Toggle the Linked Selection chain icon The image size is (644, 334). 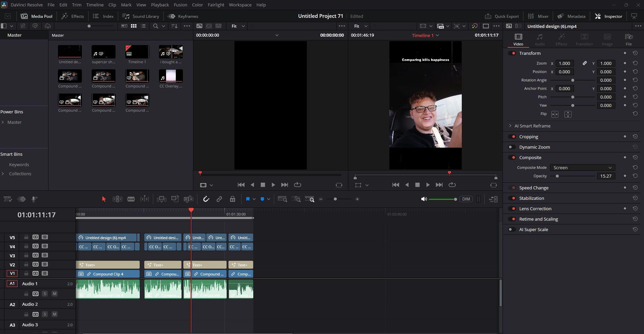pyautogui.click(x=219, y=199)
